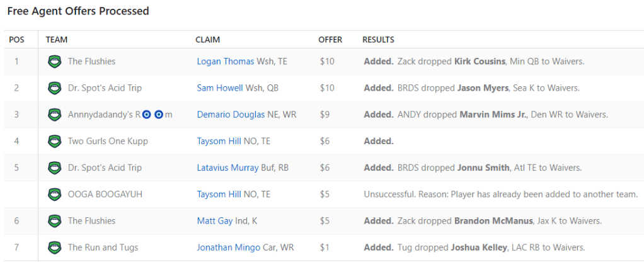The image size is (644, 267).
Task: Open Matt Gay player link
Action: pos(214,221)
